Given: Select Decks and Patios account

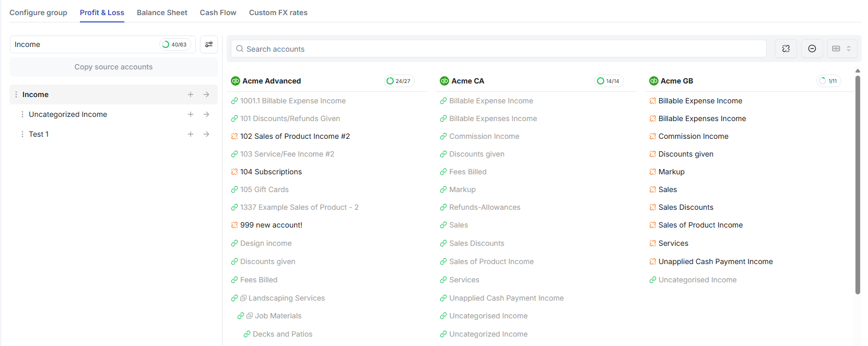Looking at the screenshot, I should coord(283,334).
